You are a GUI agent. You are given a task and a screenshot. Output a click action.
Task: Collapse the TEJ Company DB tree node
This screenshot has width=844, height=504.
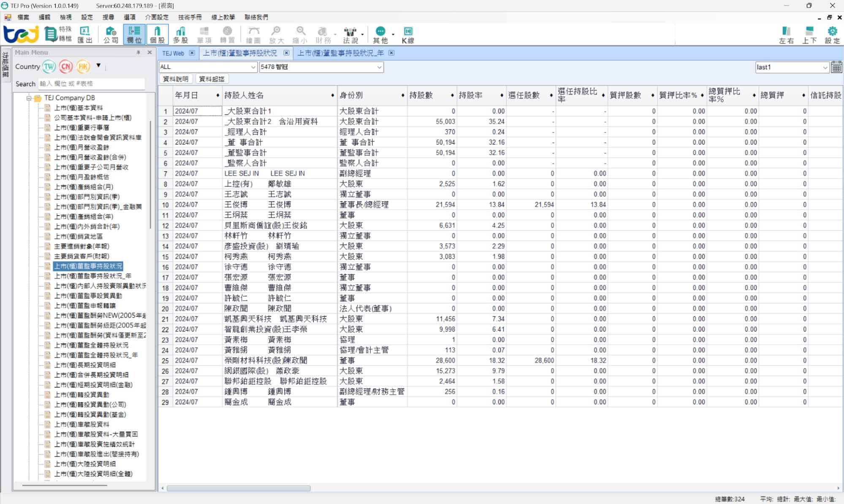(29, 98)
